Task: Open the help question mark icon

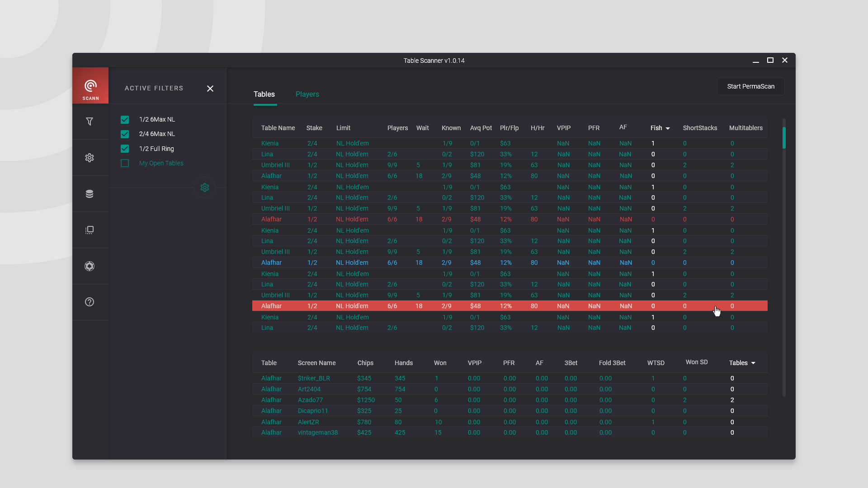Action: click(x=90, y=302)
